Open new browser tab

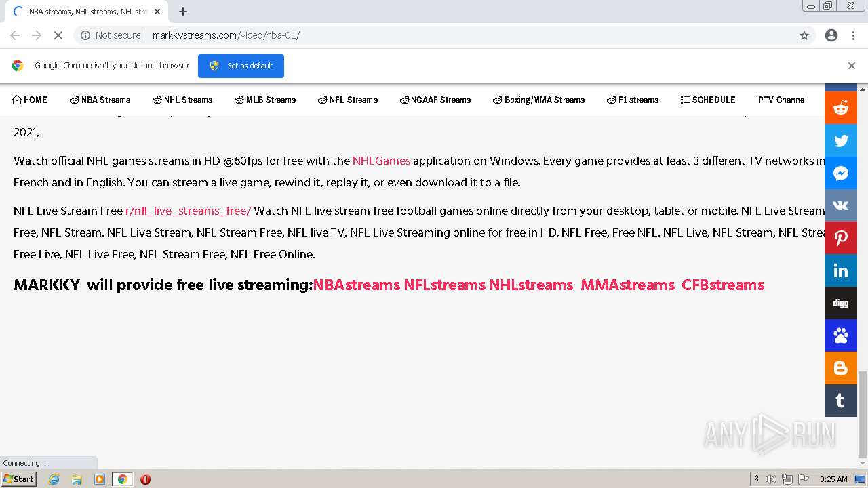183,12
